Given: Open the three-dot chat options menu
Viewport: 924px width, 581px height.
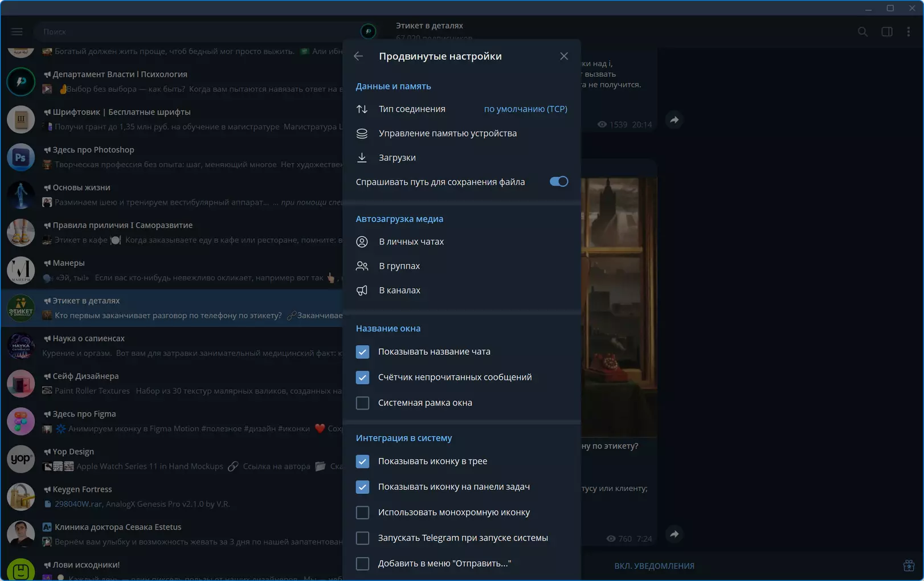Looking at the screenshot, I should pos(909,32).
